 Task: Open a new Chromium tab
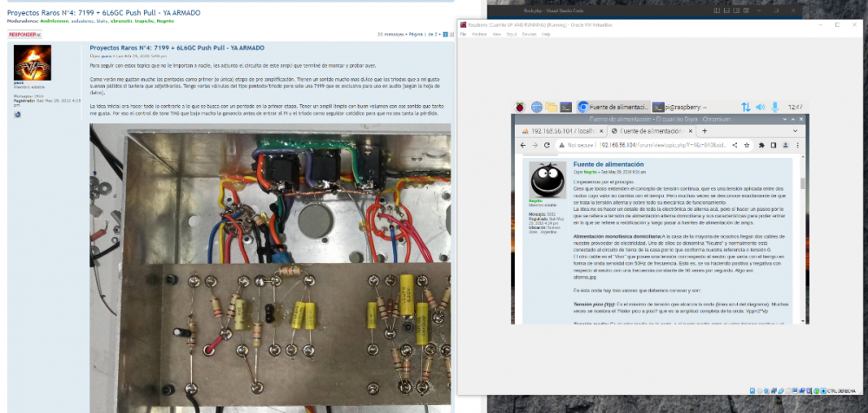click(x=704, y=130)
